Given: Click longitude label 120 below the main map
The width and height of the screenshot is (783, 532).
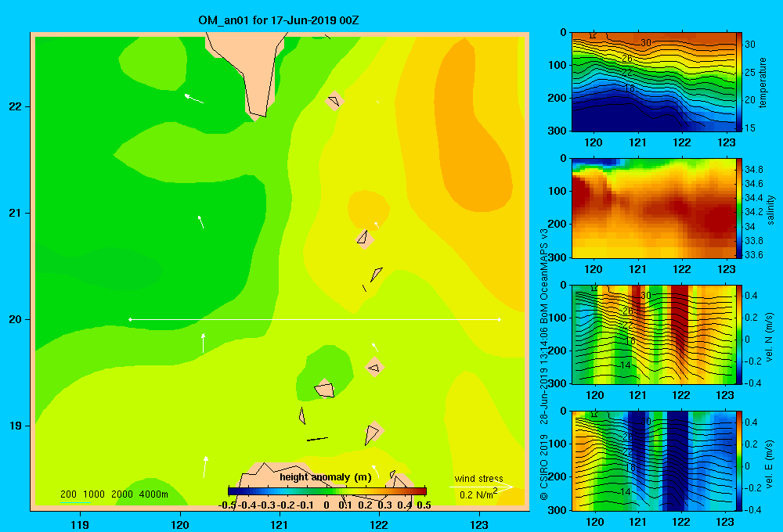Looking at the screenshot, I should [180, 524].
